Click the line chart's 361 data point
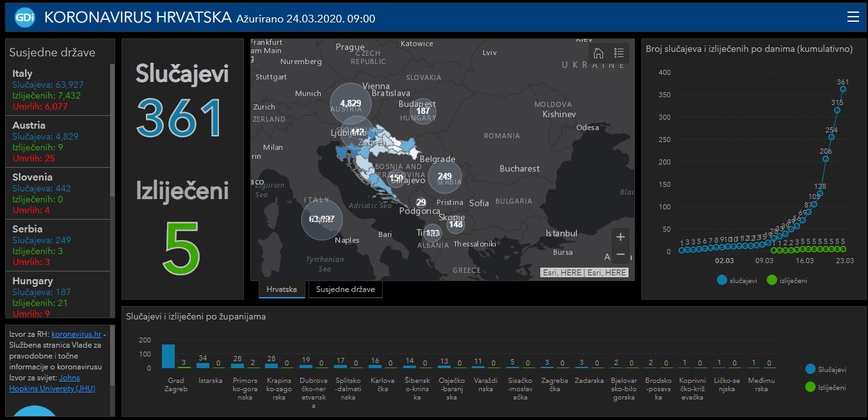 click(843, 89)
